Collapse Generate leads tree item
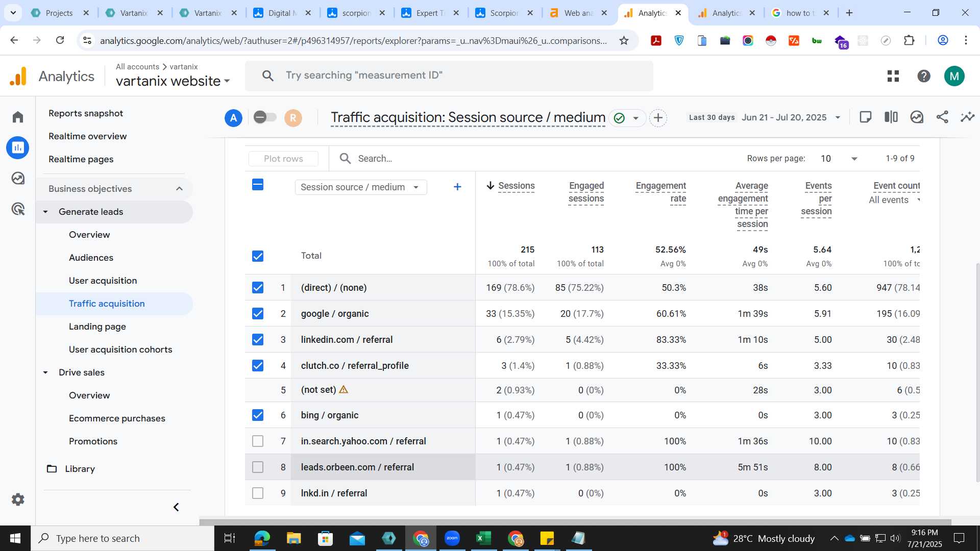The width and height of the screenshot is (980, 551). [x=45, y=212]
